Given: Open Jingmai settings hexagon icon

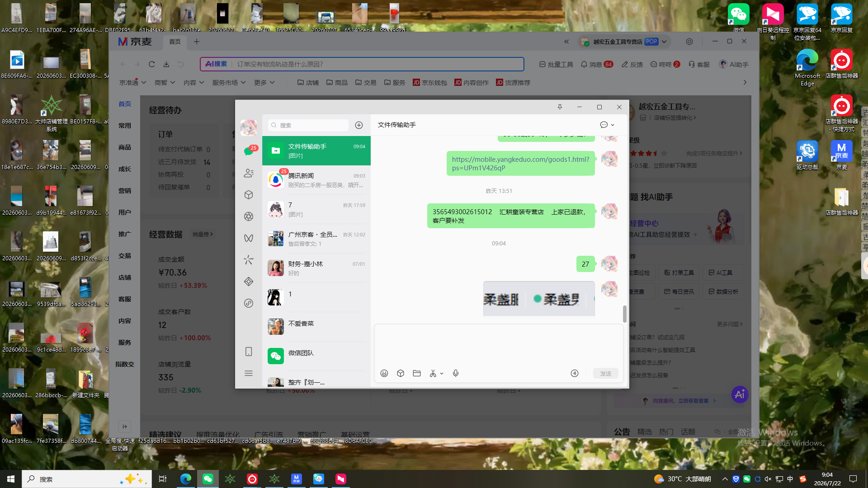Looking at the screenshot, I should 689,42.
